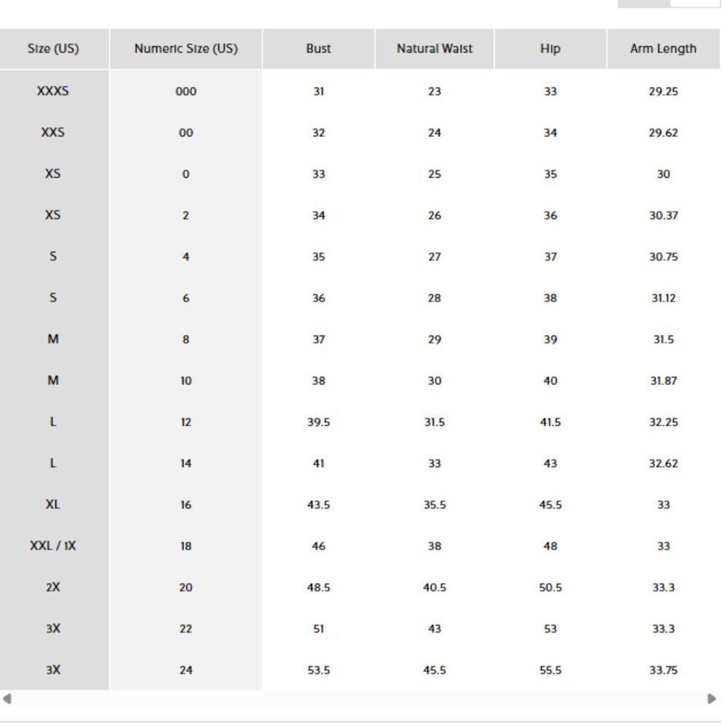Image resolution: width=728 pixels, height=728 pixels.
Task: Click numeric size 000 cell
Action: (x=186, y=92)
